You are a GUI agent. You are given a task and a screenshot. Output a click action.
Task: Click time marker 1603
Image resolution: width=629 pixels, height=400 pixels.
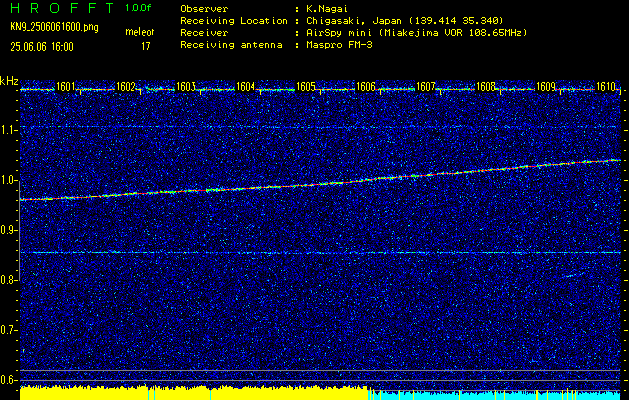pos(186,86)
